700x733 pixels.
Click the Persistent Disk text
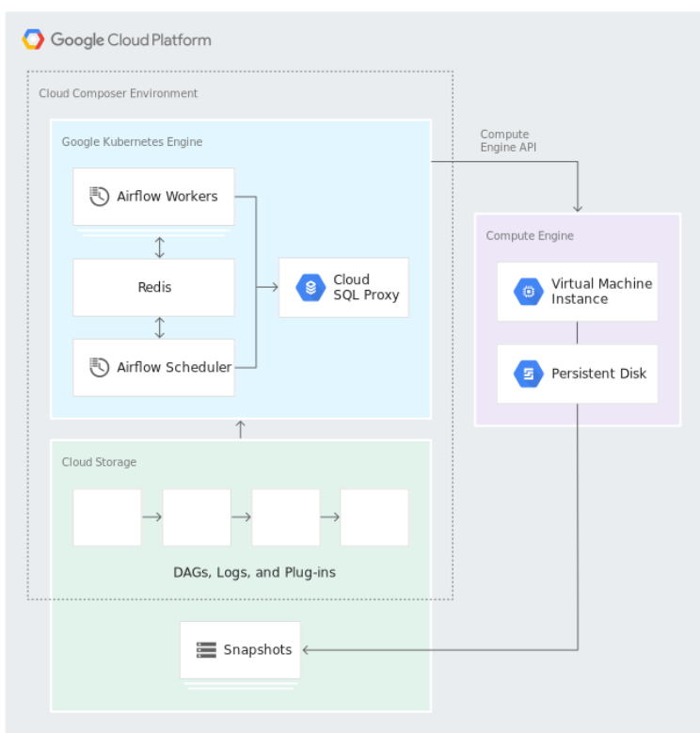coord(599,374)
